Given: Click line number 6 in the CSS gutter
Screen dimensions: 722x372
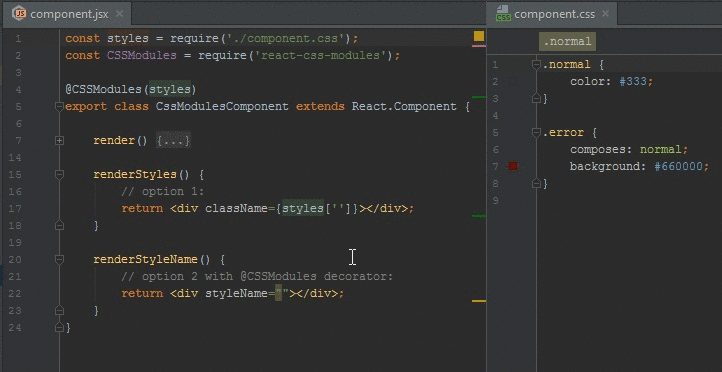Looking at the screenshot, I should click(x=495, y=150).
